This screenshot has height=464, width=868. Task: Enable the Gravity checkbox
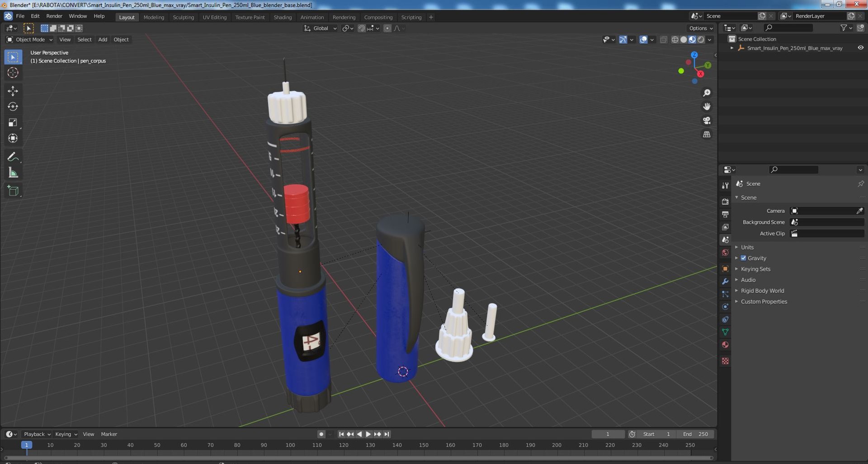click(x=743, y=258)
